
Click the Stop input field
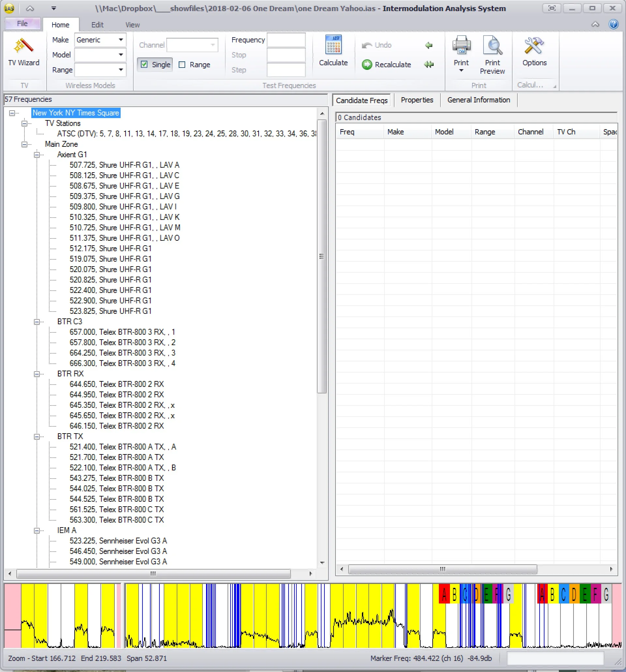pos(286,55)
